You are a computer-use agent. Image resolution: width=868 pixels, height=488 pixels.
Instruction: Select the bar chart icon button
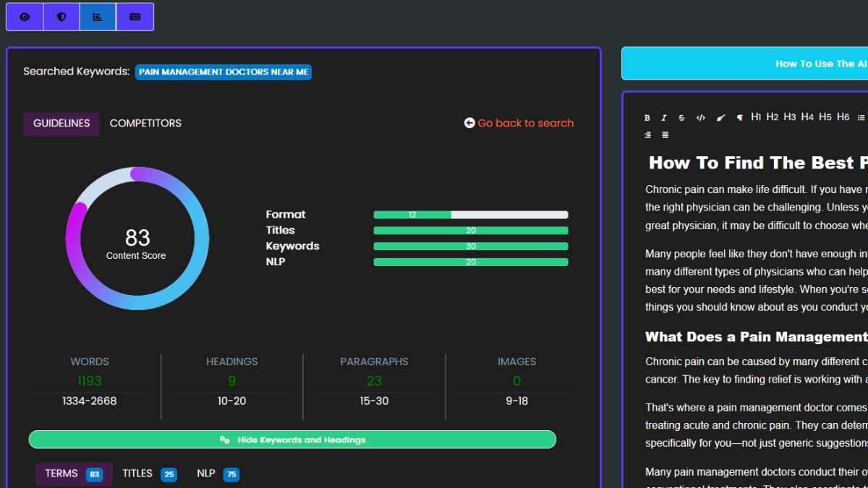pyautogui.click(x=98, y=17)
